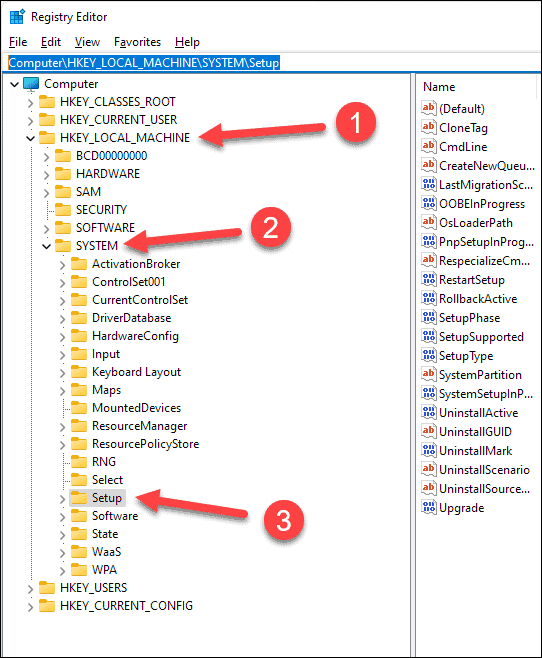542x658 pixels.
Task: Select the Upgrade value icon
Action: click(x=428, y=507)
